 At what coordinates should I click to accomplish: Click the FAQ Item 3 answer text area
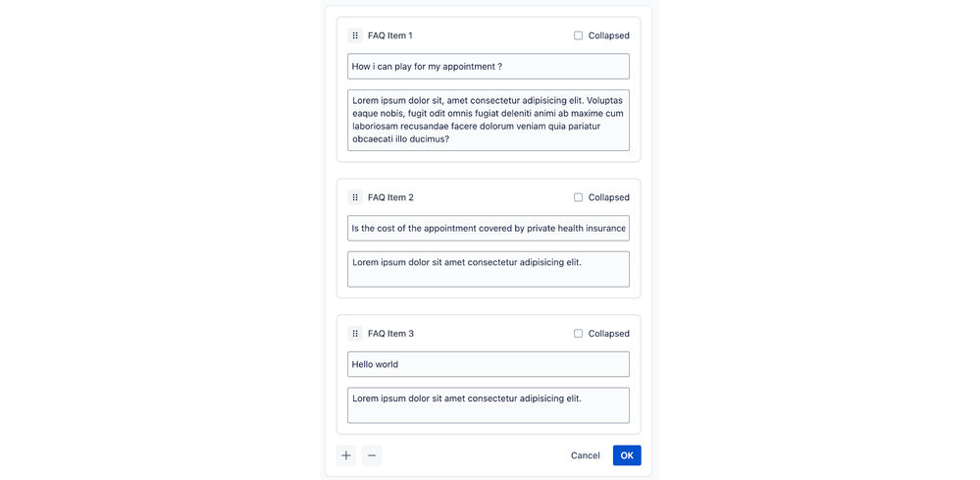point(489,405)
